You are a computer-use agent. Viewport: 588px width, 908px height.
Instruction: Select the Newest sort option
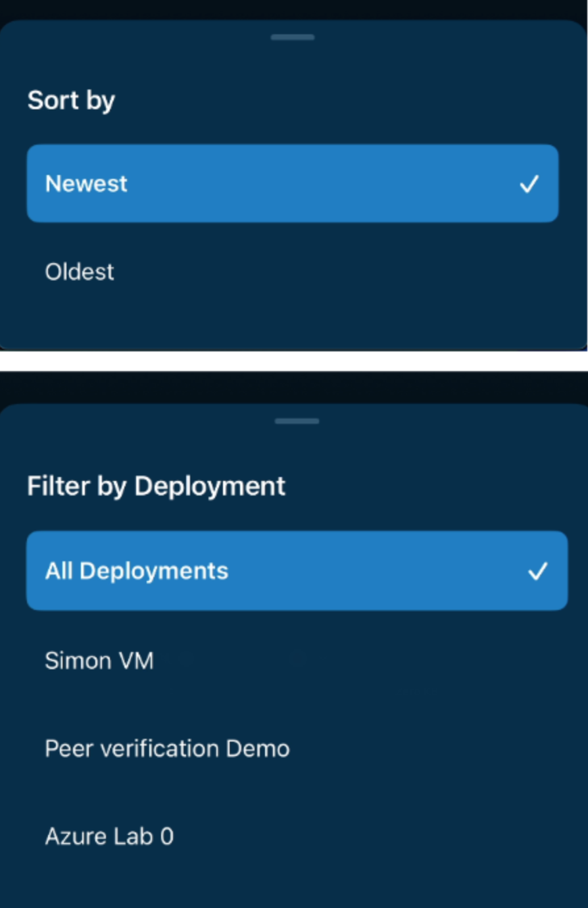click(x=293, y=184)
